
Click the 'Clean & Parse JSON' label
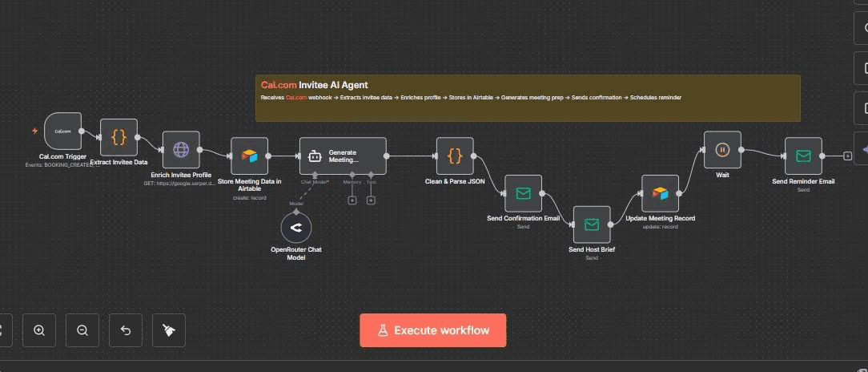[x=455, y=181]
